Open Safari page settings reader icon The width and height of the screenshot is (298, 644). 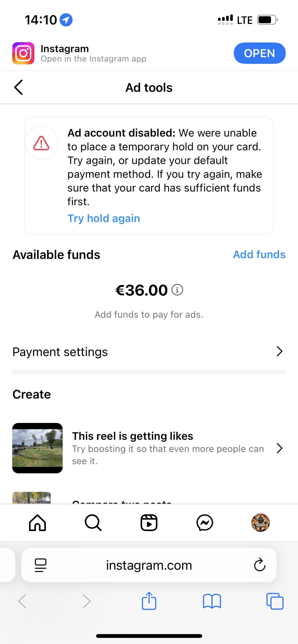point(40,565)
